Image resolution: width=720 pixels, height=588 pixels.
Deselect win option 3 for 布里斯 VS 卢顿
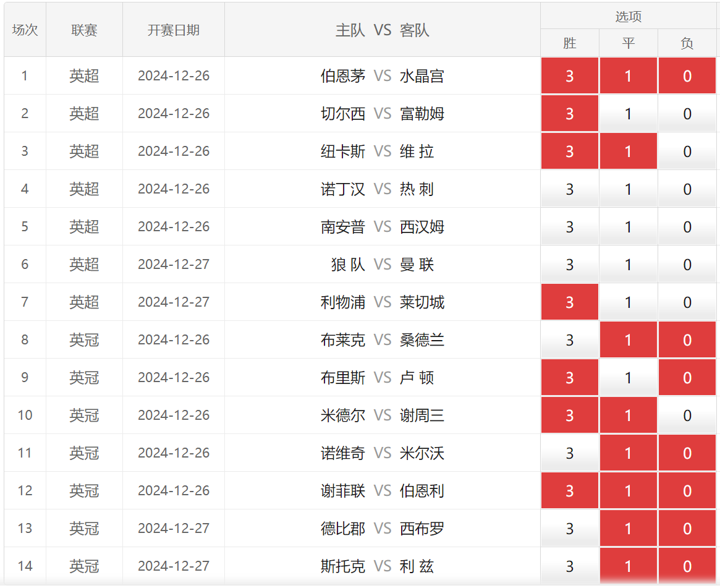(x=569, y=377)
